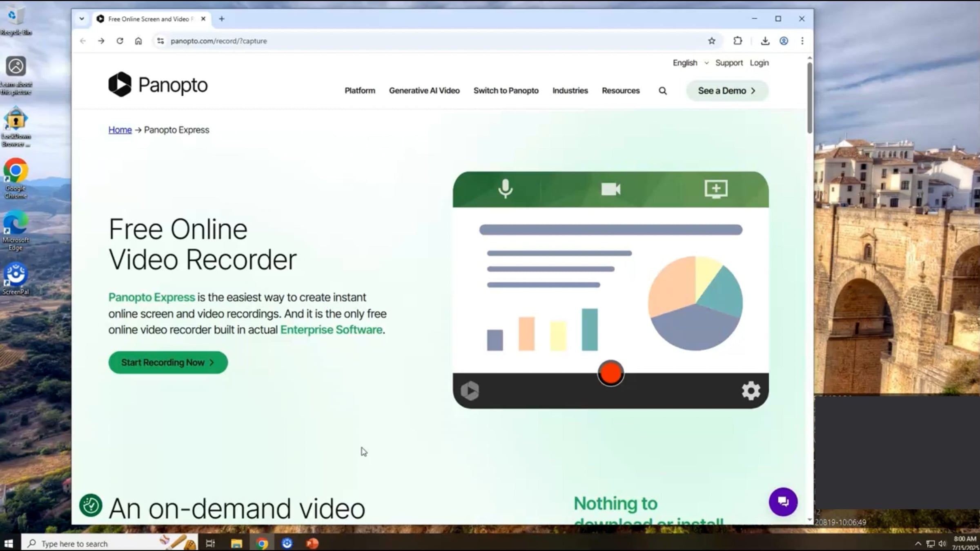
Task: Open the Switch to Panopto menu
Action: coord(506,91)
